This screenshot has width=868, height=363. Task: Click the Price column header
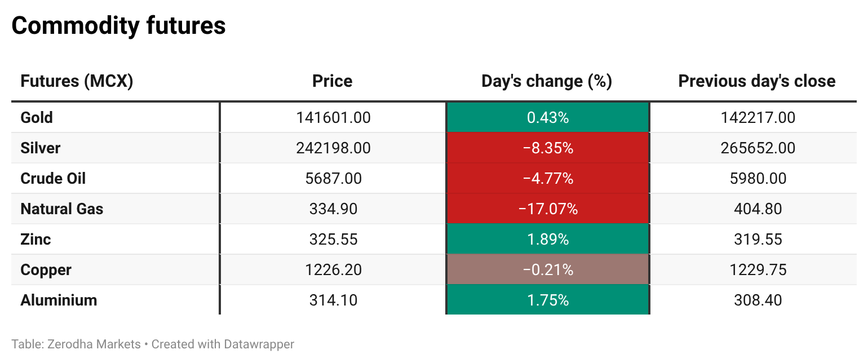(332, 81)
